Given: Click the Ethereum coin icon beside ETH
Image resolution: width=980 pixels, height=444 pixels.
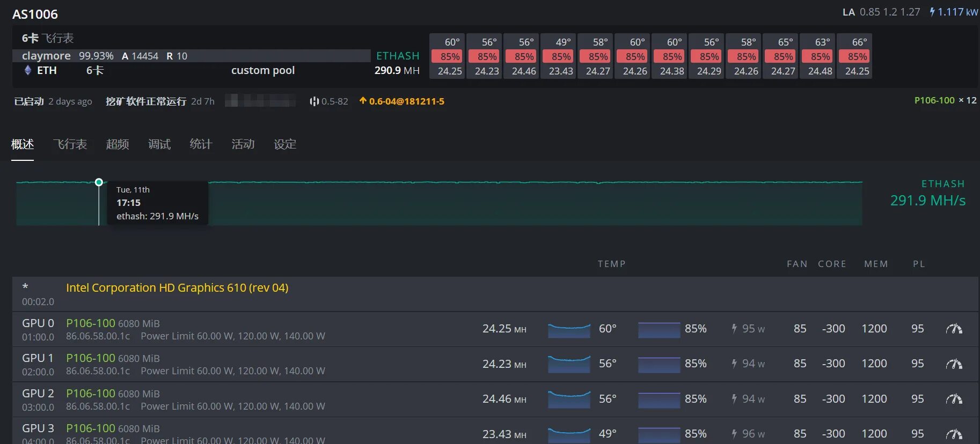Looking at the screenshot, I should [x=28, y=70].
